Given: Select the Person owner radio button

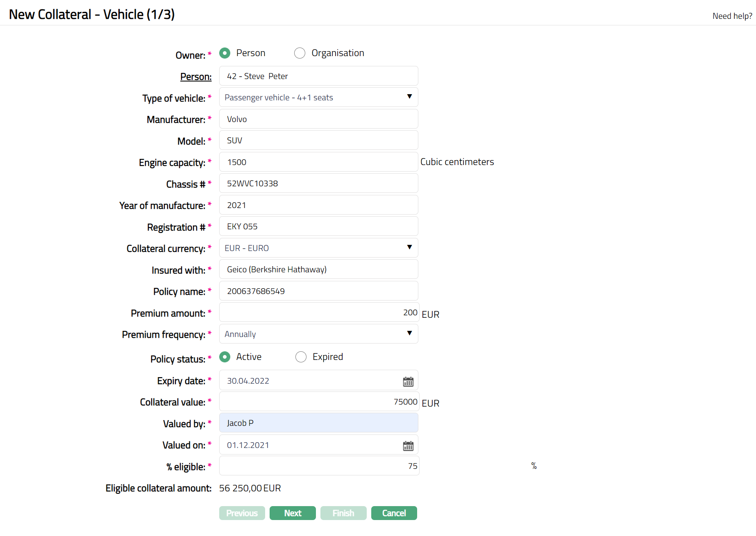Looking at the screenshot, I should point(225,53).
